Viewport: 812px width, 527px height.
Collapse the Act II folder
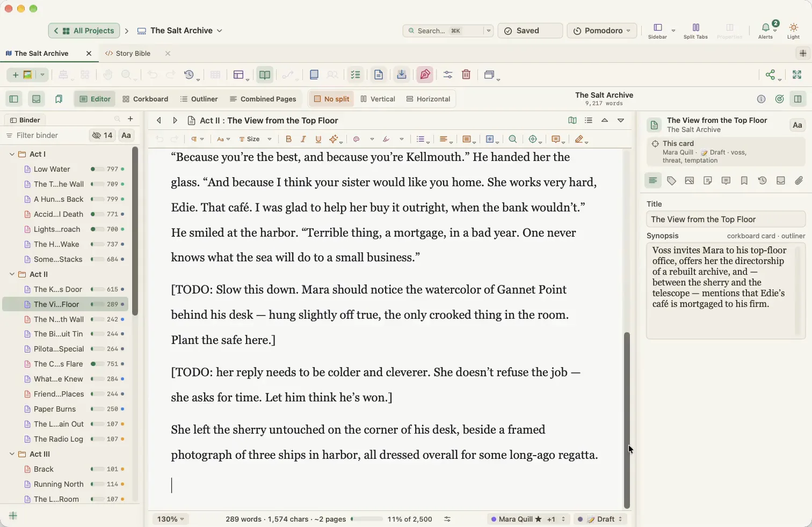tap(12, 274)
